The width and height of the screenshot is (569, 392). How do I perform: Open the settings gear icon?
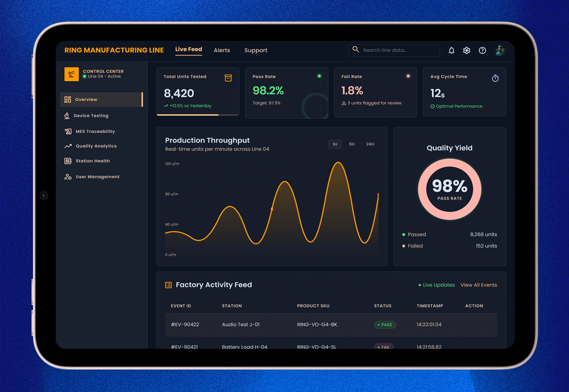point(466,50)
